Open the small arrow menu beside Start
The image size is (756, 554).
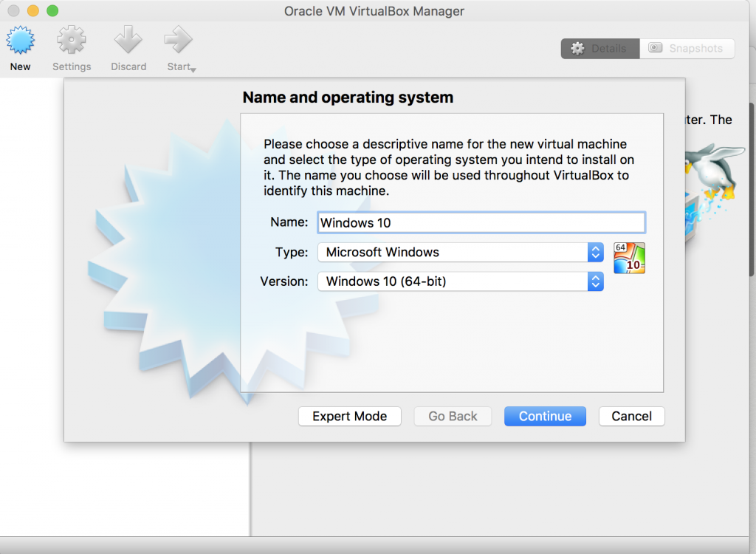[x=193, y=70]
